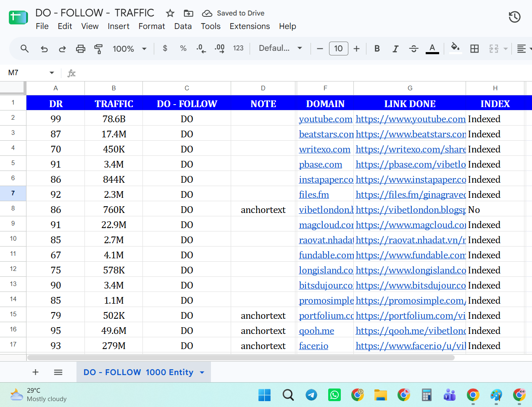Select row header 7
Image resolution: width=532 pixels, height=407 pixels.
[x=13, y=193]
